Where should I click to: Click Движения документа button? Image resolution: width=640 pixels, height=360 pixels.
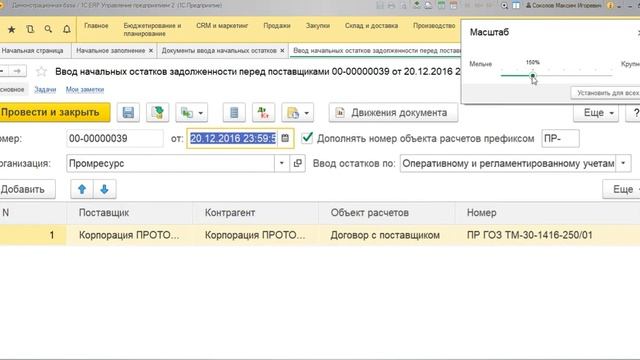(x=393, y=113)
